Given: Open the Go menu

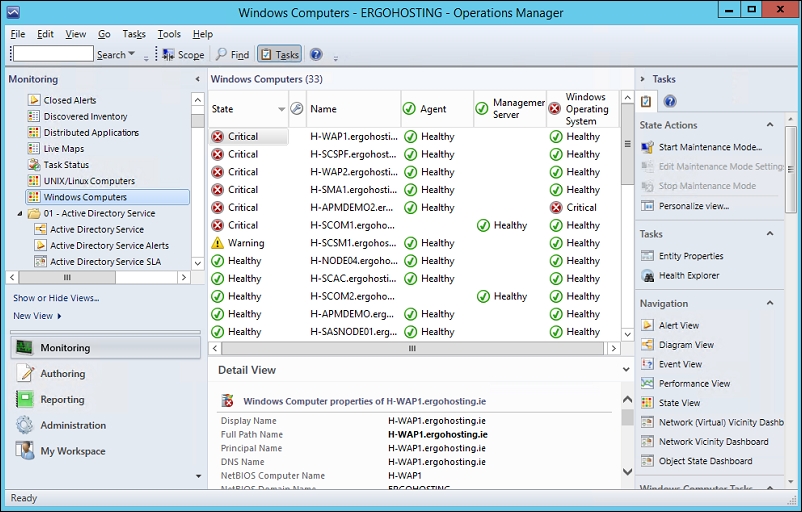Looking at the screenshot, I should [104, 34].
